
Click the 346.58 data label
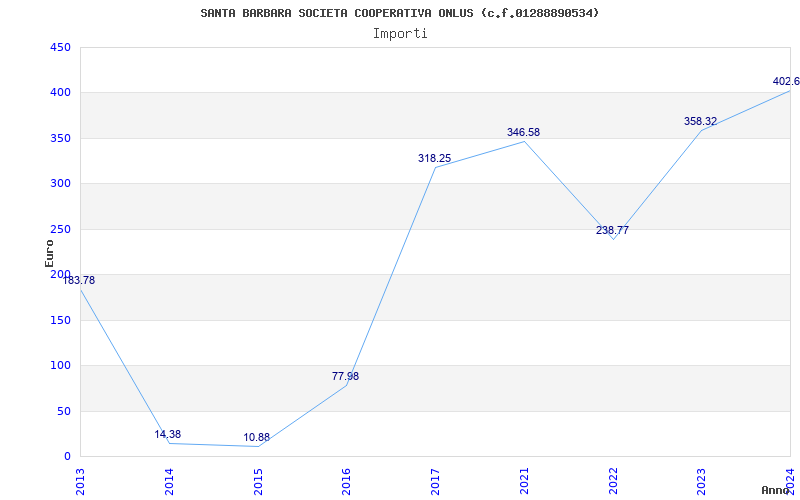point(523,132)
